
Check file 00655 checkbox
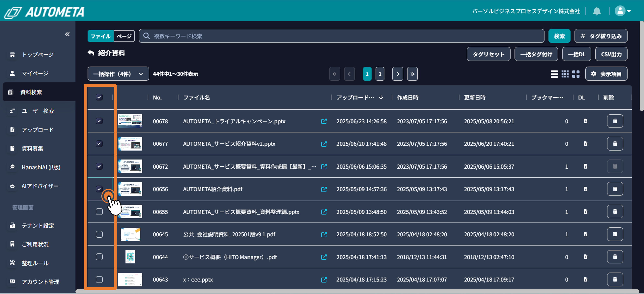pos(99,212)
